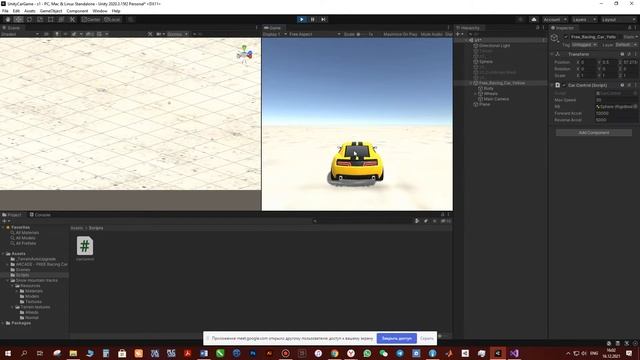Open Microsoft Store in taskbar

[x=122, y=353]
